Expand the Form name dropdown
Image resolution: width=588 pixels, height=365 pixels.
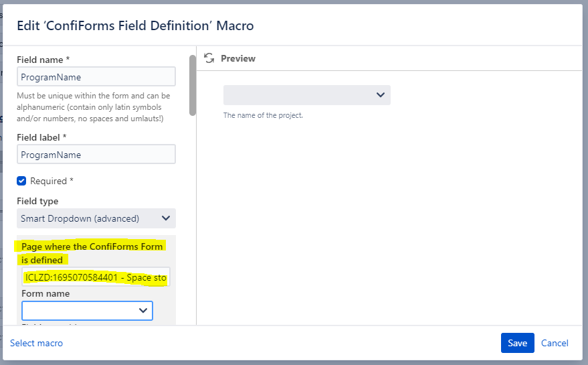point(87,311)
